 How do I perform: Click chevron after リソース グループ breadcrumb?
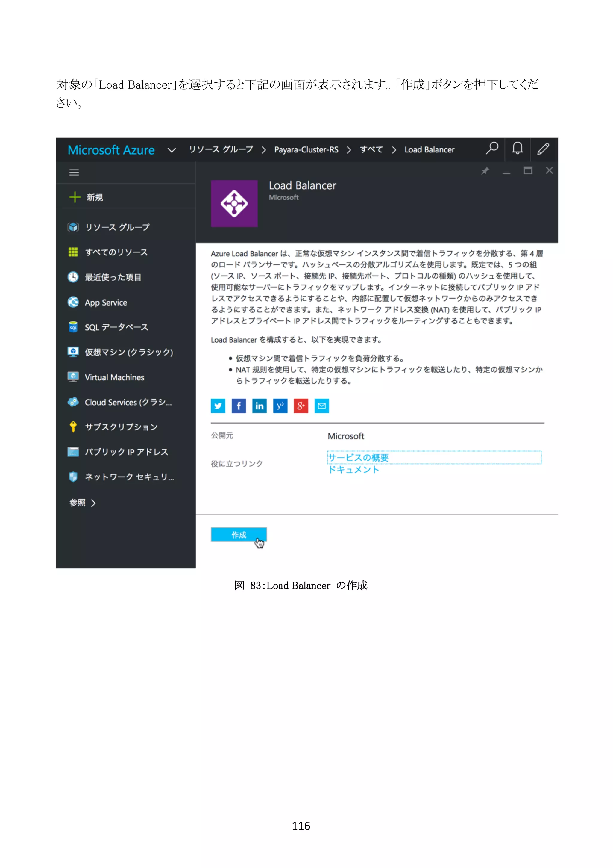264,150
